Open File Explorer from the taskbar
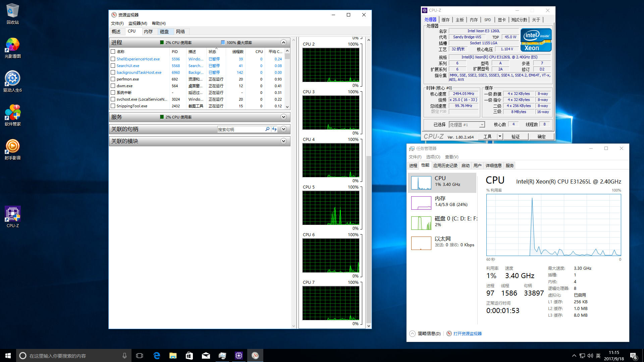 [173, 356]
